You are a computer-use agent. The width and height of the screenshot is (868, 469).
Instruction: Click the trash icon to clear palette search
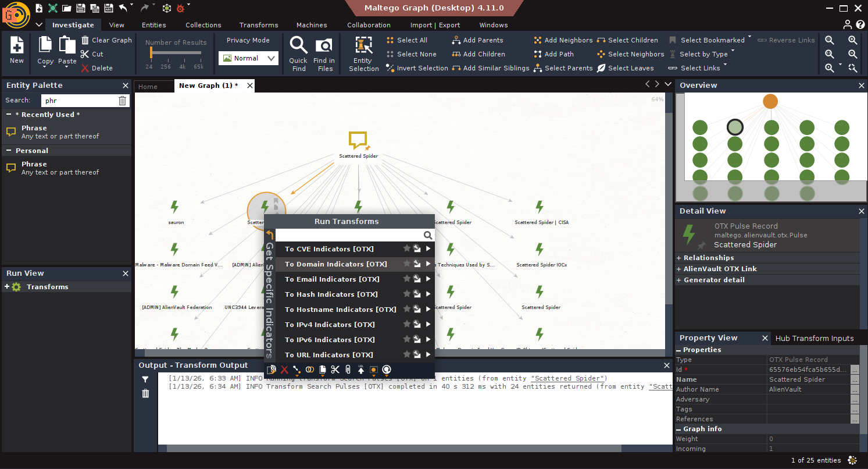(122, 101)
